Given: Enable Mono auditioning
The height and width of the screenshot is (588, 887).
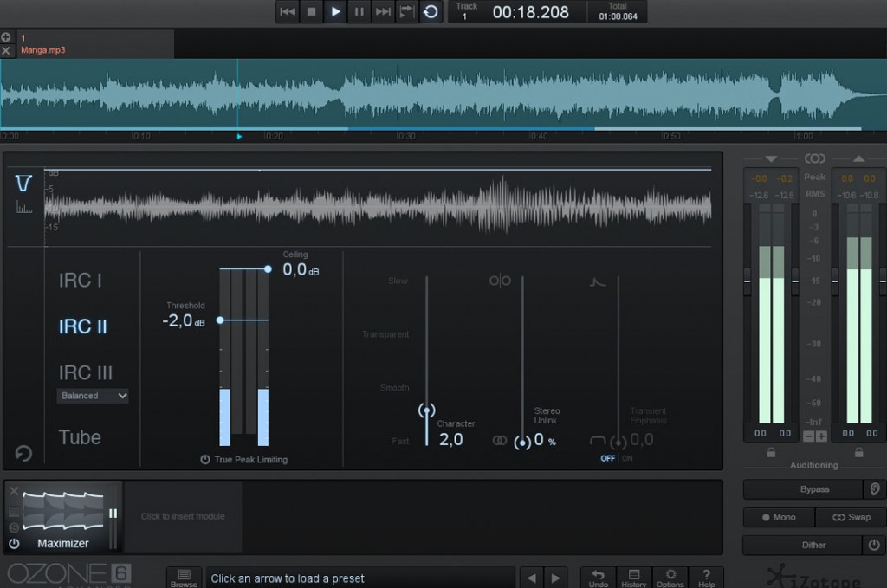Looking at the screenshot, I should point(779,517).
